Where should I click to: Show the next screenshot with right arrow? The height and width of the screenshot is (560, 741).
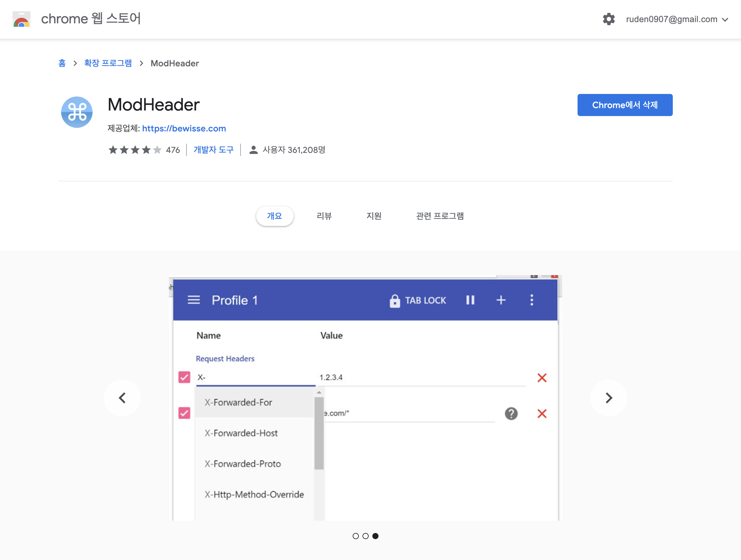click(608, 398)
